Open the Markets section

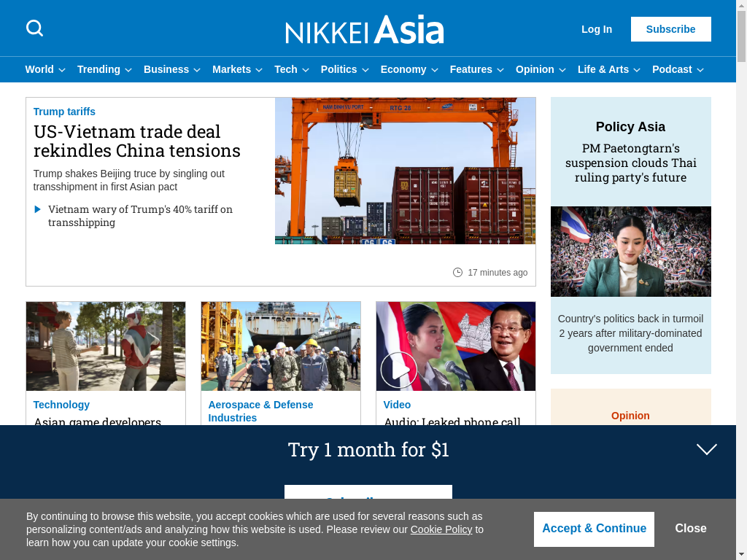coord(231,69)
